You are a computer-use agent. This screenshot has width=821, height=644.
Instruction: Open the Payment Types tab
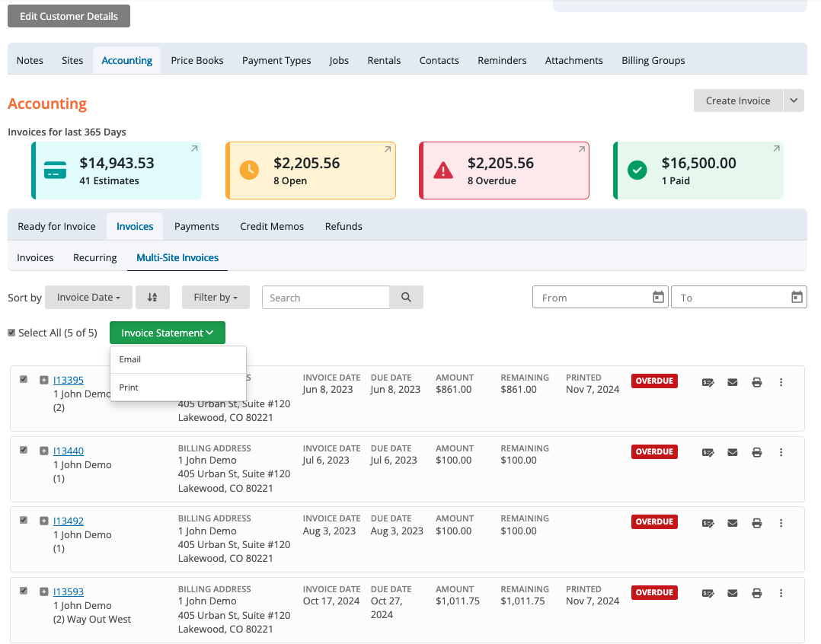[x=276, y=60]
